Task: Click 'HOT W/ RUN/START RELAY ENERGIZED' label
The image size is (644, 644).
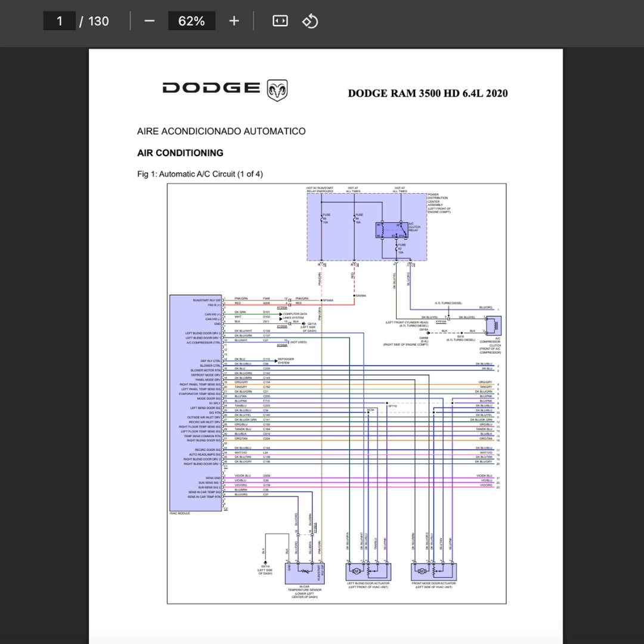Action: [320, 190]
